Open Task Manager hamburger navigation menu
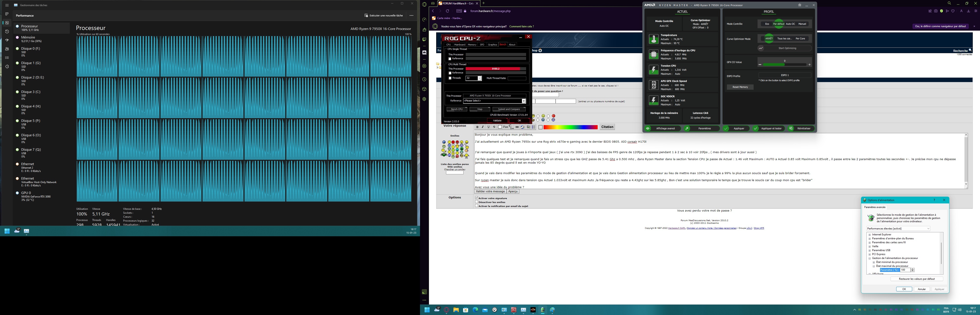 (7, 5)
